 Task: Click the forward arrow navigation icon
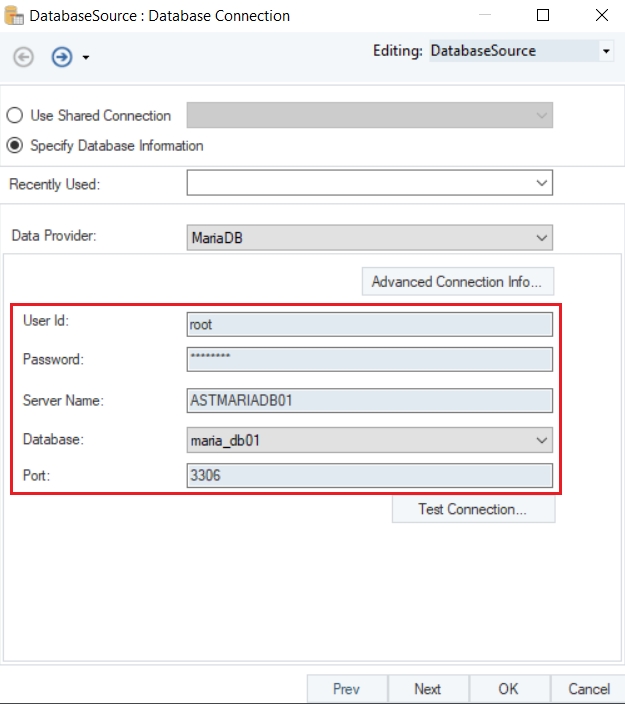(62, 57)
